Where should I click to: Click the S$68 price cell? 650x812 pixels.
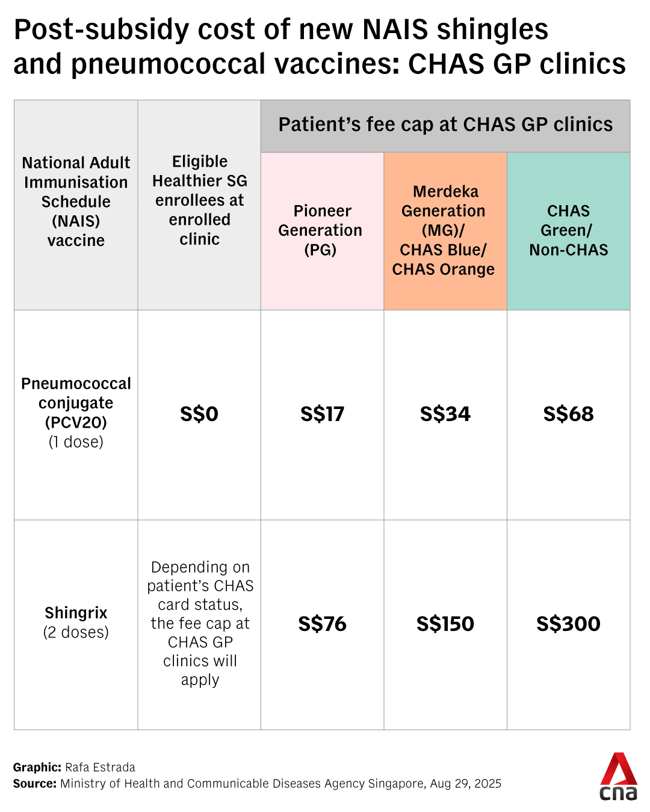click(x=568, y=414)
